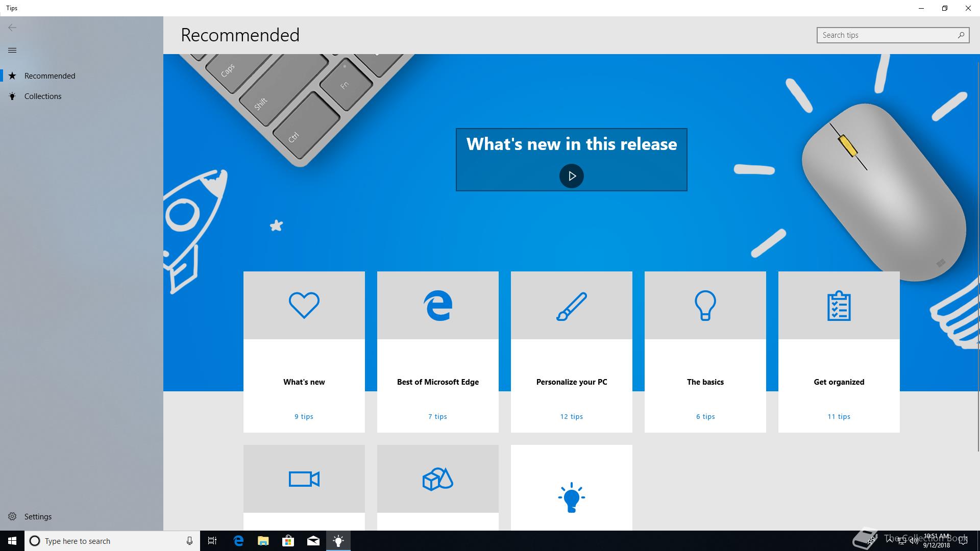This screenshot has width=980, height=551.
Task: Open the Windows Start menu
Action: [x=12, y=541]
